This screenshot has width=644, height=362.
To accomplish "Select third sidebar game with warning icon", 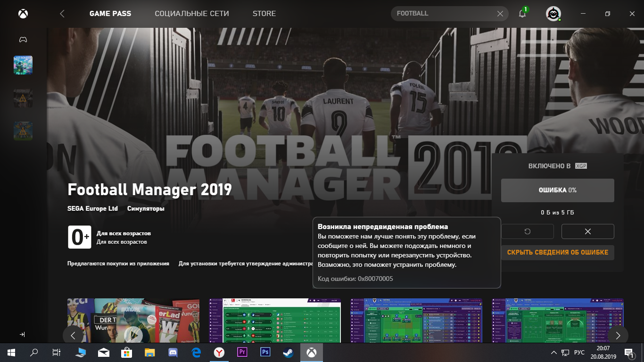I will click(x=23, y=131).
